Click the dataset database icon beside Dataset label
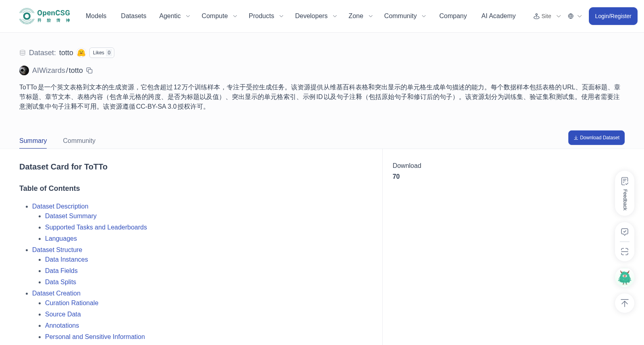The image size is (644, 345). (x=23, y=53)
